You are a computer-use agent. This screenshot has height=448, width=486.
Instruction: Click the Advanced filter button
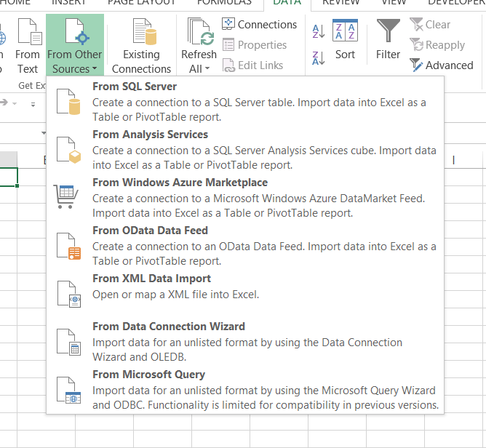442,65
